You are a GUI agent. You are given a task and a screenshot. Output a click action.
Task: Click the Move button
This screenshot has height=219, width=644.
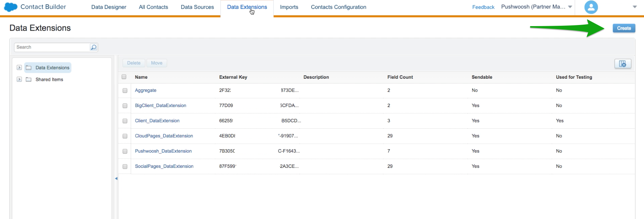157,63
